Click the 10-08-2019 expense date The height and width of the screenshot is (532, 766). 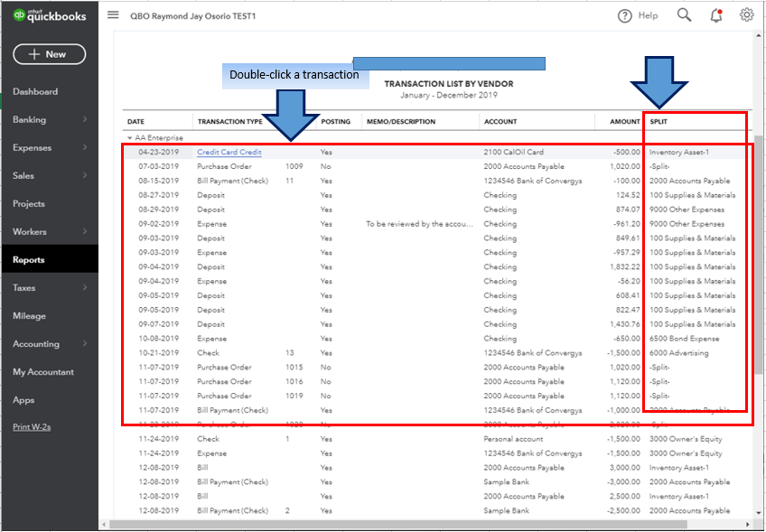coord(158,339)
